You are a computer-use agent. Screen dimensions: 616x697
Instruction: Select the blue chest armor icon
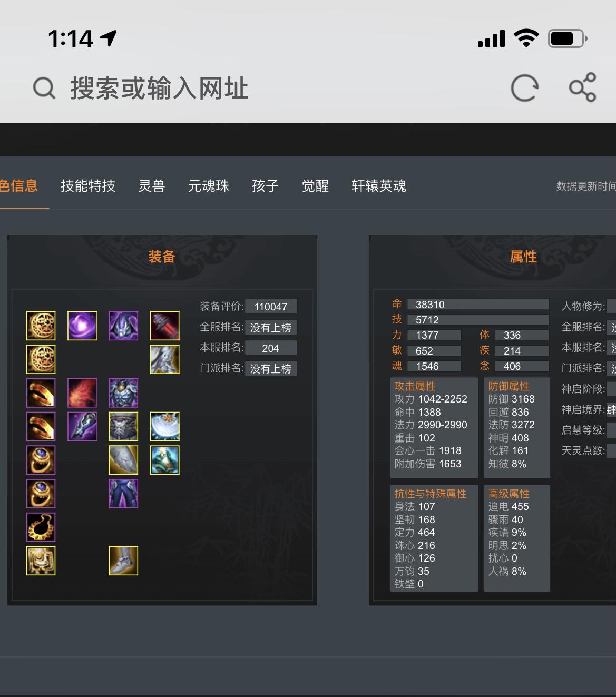pos(123,393)
